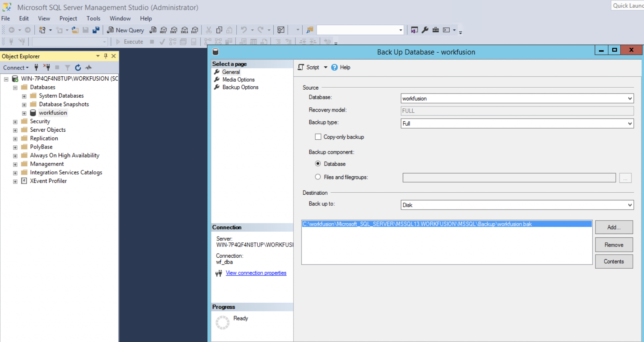Click Connect Object Explorer plug icon

(x=36, y=68)
